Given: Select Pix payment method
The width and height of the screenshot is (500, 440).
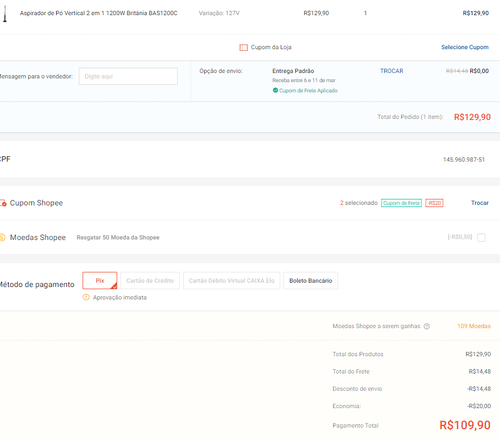Looking at the screenshot, I should coord(100,280).
